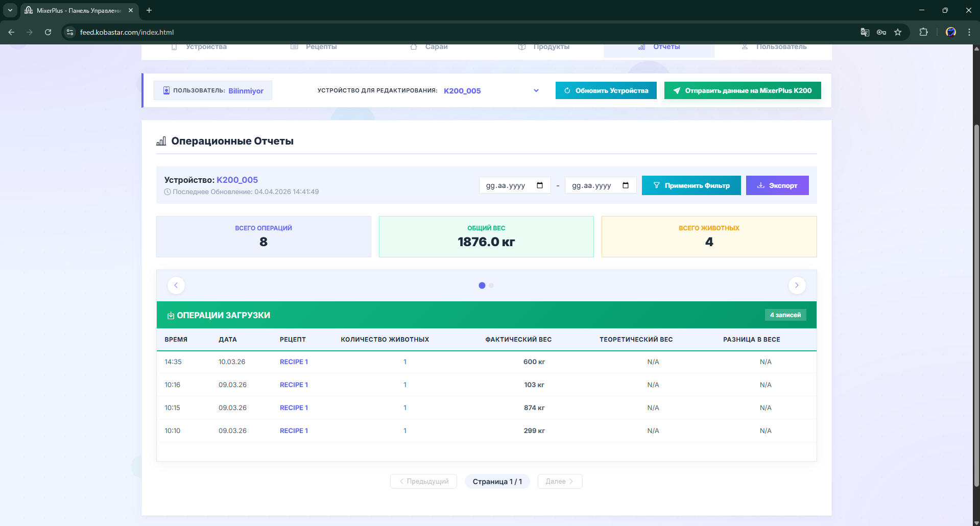Open the browser extensions puzzle icon

tap(923, 32)
